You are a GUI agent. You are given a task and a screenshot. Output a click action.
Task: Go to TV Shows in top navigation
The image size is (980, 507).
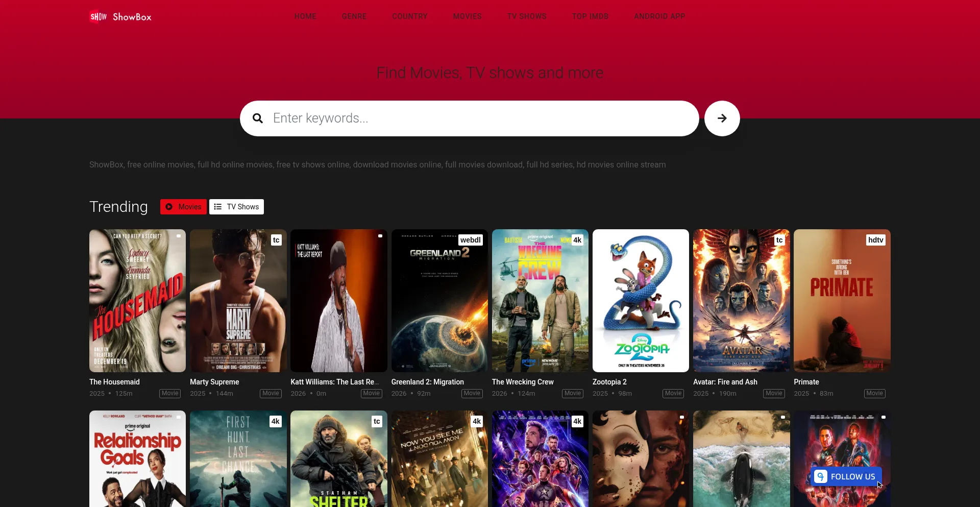(x=527, y=16)
